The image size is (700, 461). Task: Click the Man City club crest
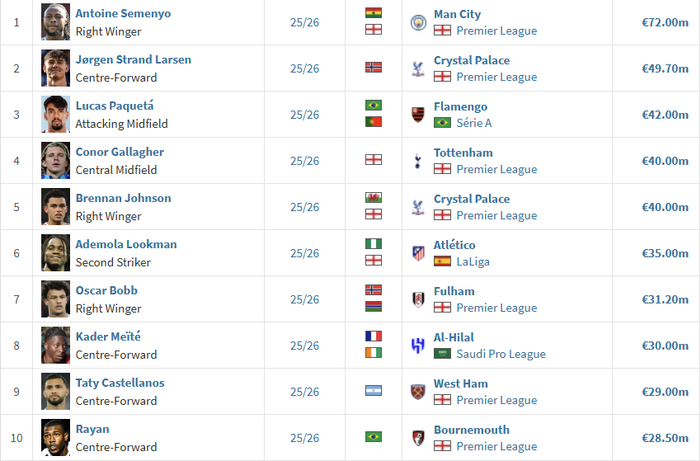click(418, 22)
